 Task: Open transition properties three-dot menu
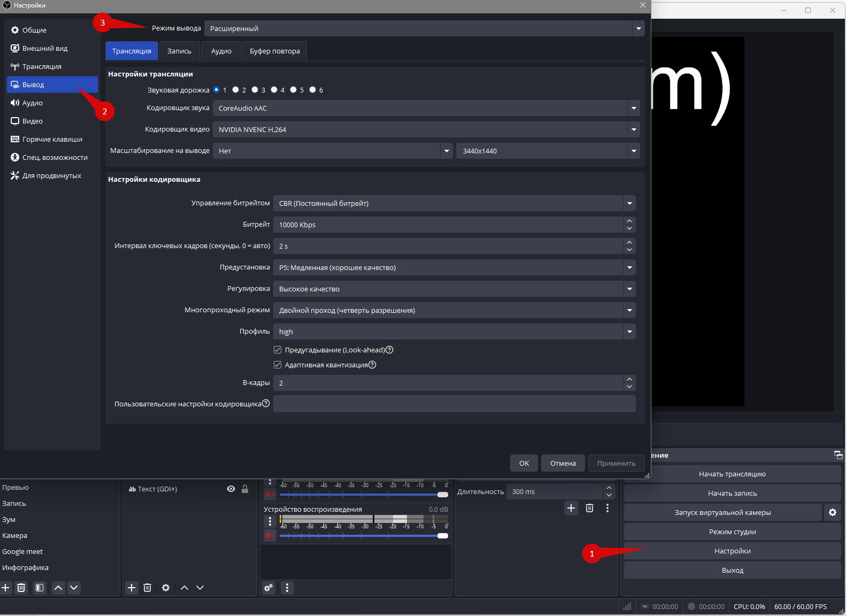click(x=607, y=508)
